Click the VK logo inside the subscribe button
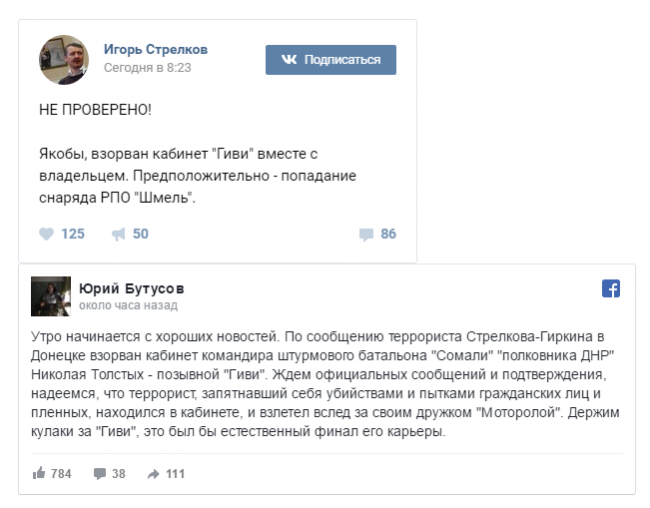Image resolution: width=650 pixels, height=508 pixels. [x=289, y=60]
